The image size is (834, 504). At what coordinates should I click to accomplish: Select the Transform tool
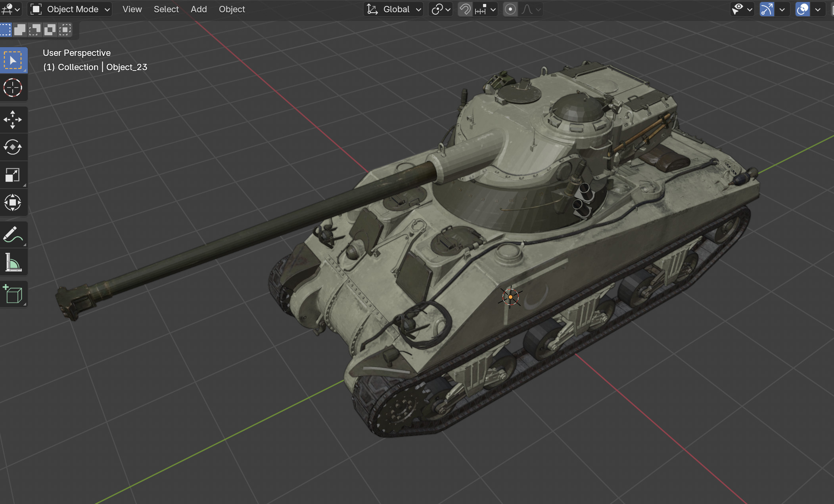[x=13, y=202]
